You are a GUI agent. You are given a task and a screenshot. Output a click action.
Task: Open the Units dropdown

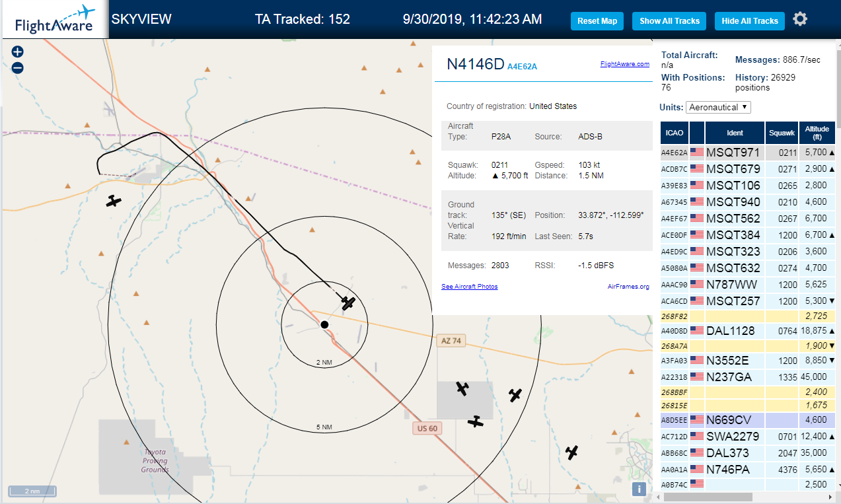tap(719, 107)
